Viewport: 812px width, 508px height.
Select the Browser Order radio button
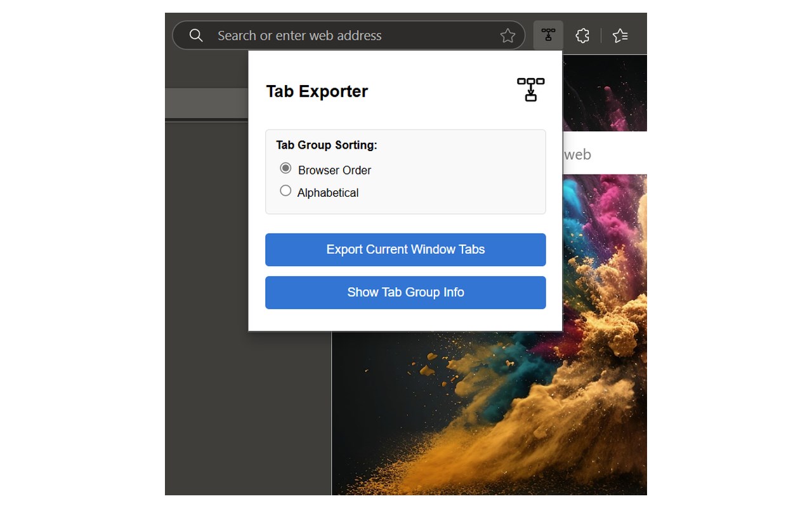pyautogui.click(x=285, y=168)
